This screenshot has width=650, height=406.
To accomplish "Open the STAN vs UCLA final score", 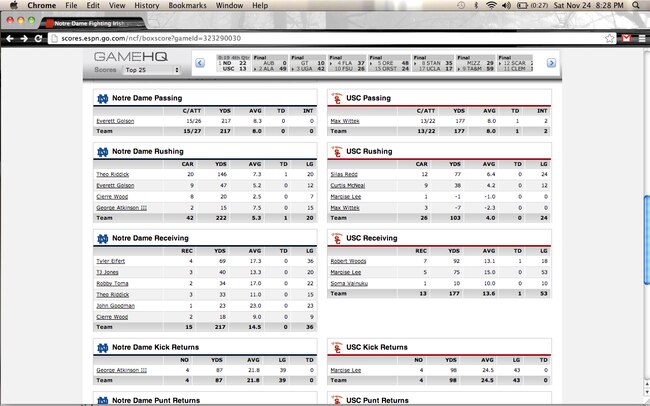I will click(433, 63).
